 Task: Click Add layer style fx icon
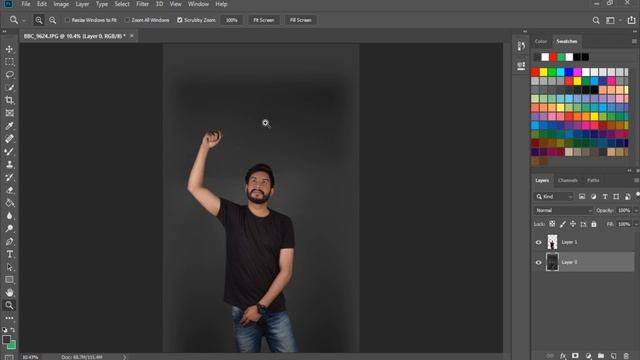coord(563,356)
